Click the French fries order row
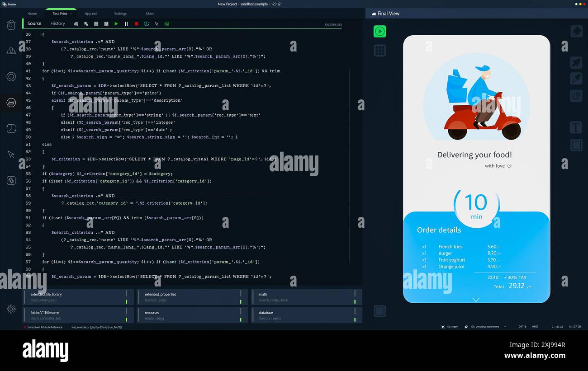 (461, 247)
